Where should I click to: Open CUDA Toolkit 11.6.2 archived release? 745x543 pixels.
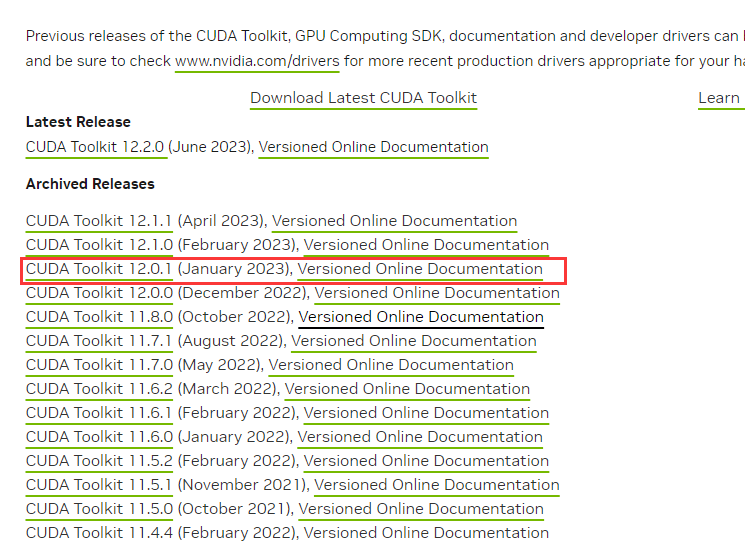click(x=99, y=389)
